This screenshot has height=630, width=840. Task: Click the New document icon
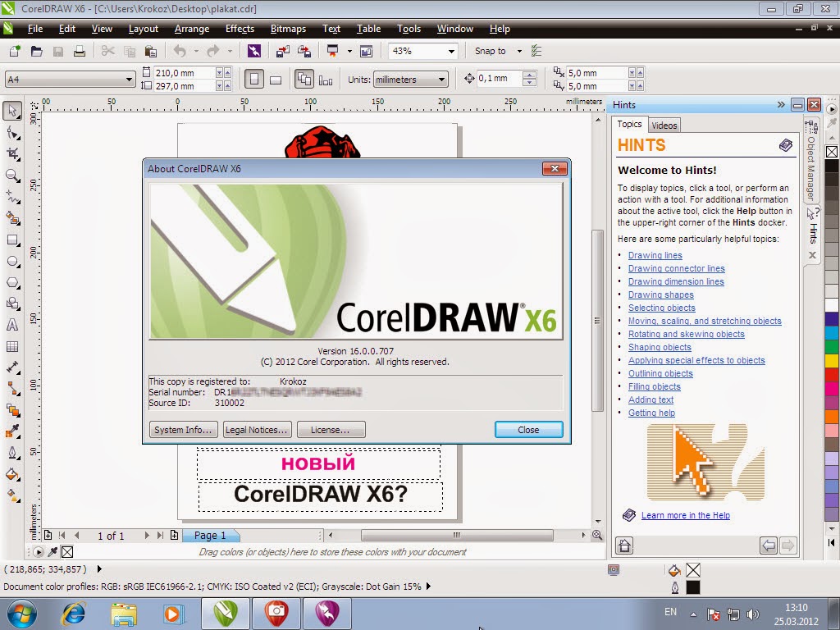pos(15,51)
